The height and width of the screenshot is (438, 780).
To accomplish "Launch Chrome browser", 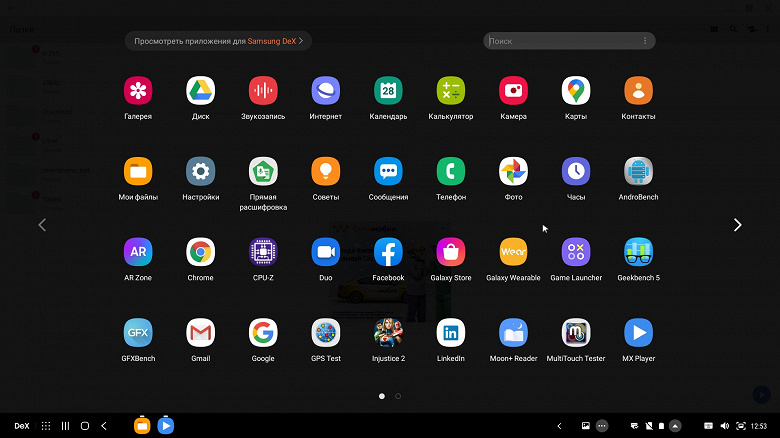I will [200, 252].
